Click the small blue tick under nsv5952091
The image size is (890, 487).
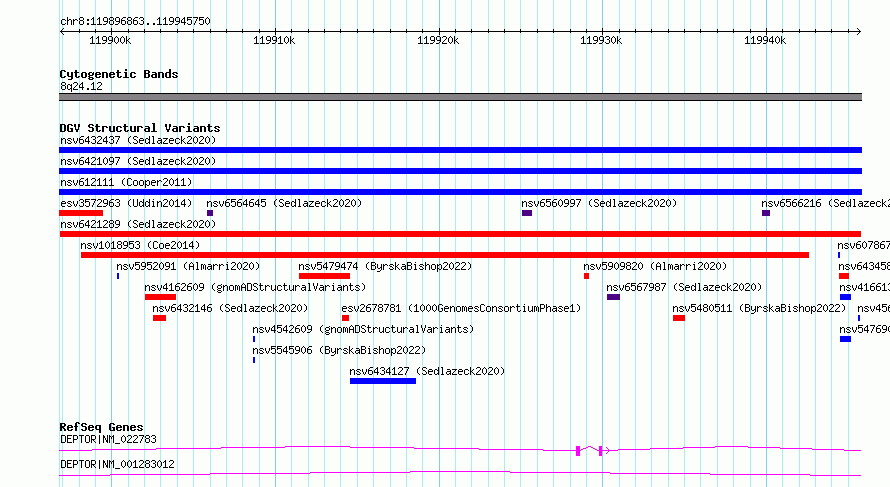(x=118, y=276)
